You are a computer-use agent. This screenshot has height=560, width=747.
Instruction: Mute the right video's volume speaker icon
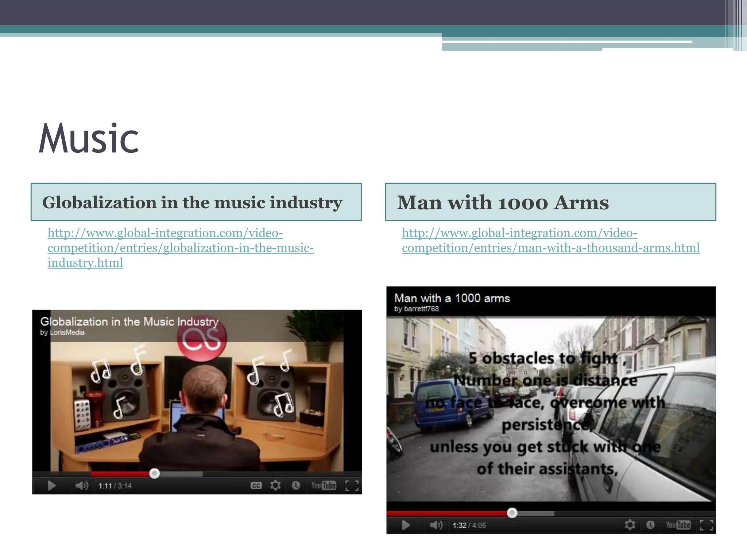[x=436, y=525]
